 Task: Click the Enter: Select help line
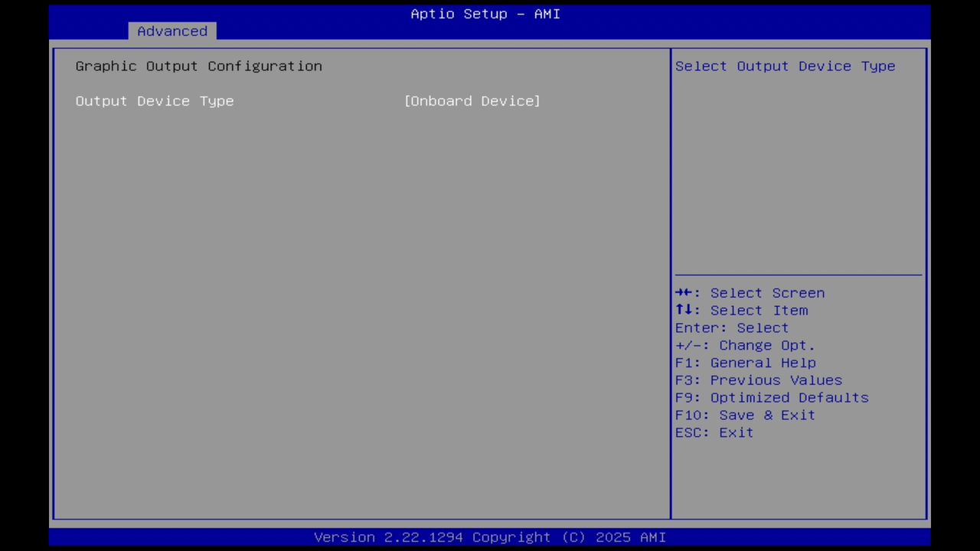(731, 328)
